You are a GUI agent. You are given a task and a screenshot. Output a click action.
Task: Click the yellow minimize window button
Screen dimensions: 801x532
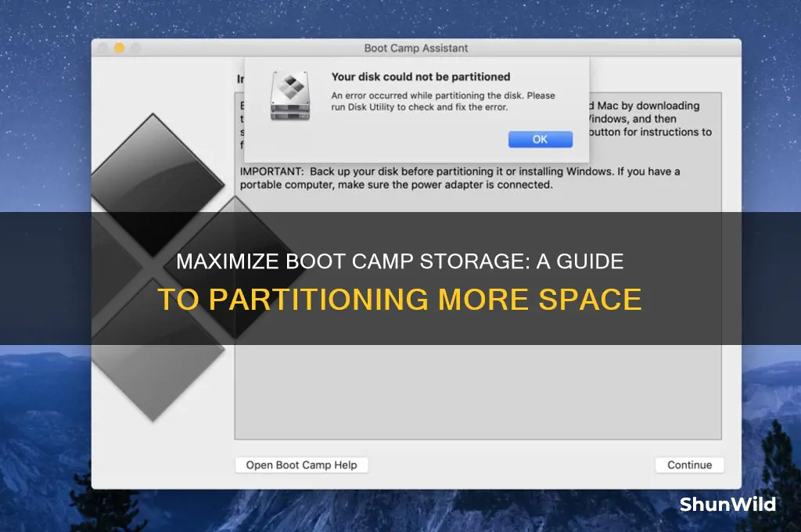point(119,48)
